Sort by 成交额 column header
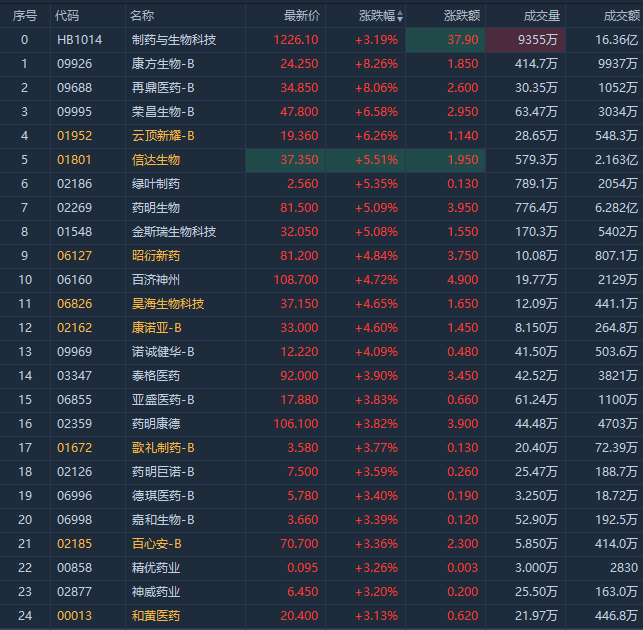 tap(622, 16)
